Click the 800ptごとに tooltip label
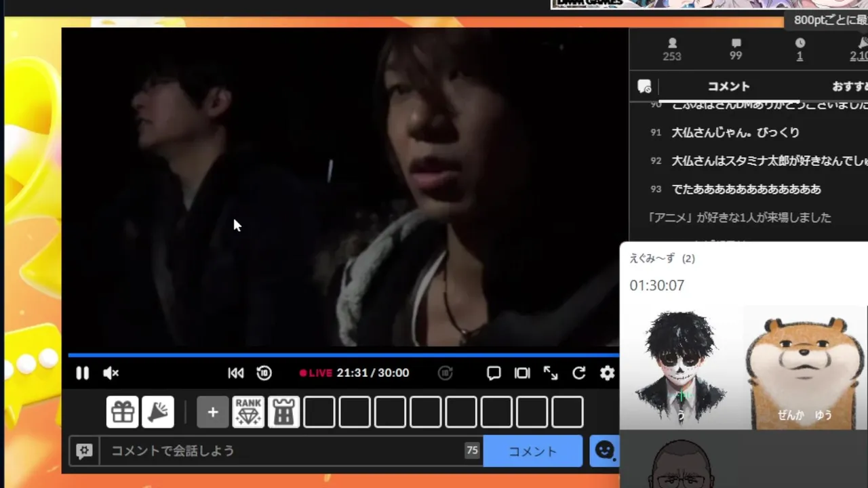 (x=827, y=20)
